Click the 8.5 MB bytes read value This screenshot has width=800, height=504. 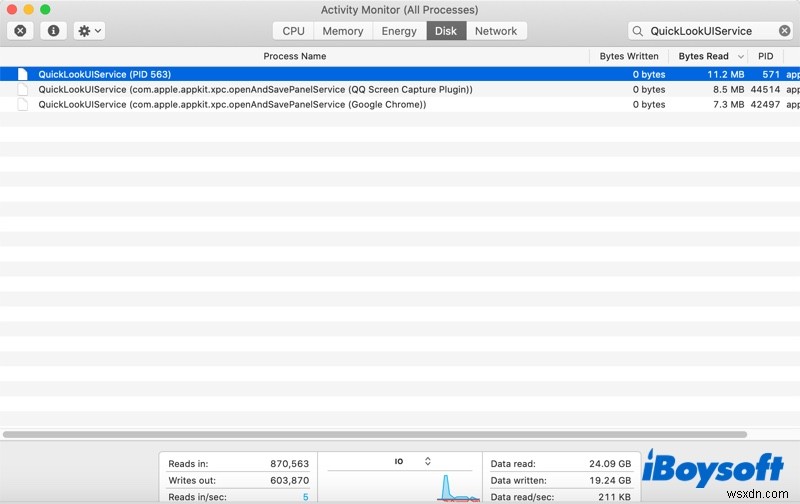coord(729,89)
